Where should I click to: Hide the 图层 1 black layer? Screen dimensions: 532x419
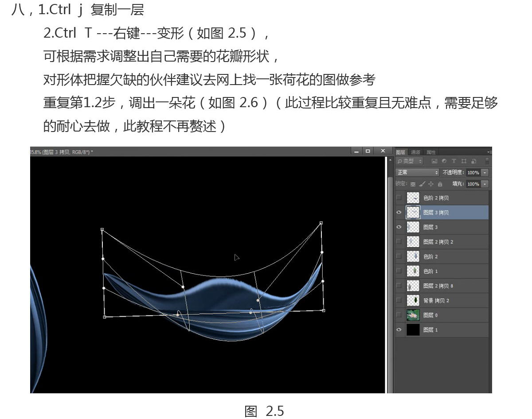tap(399, 330)
